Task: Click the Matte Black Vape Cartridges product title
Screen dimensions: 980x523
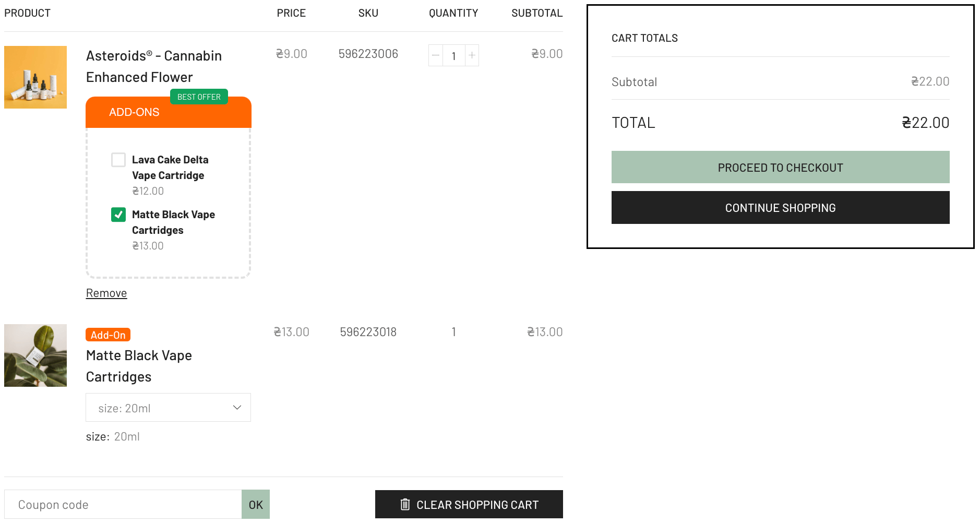Action: [x=139, y=366]
